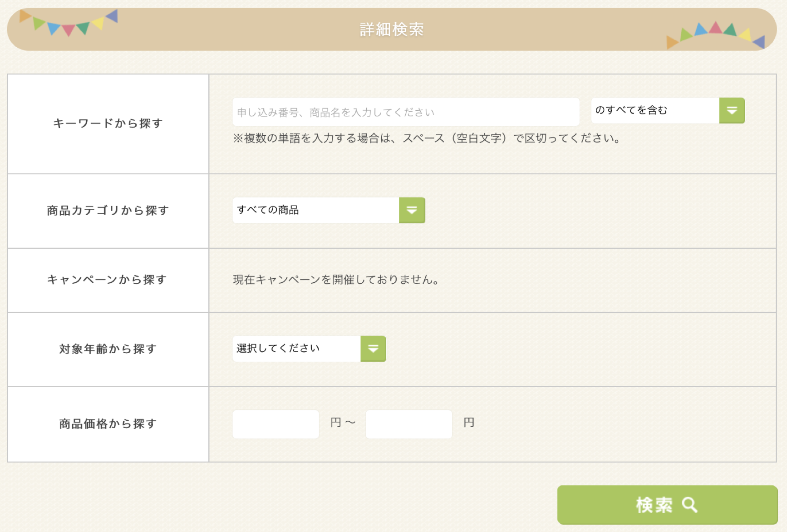Open the のすべてを含む match type dropdown

(655, 110)
